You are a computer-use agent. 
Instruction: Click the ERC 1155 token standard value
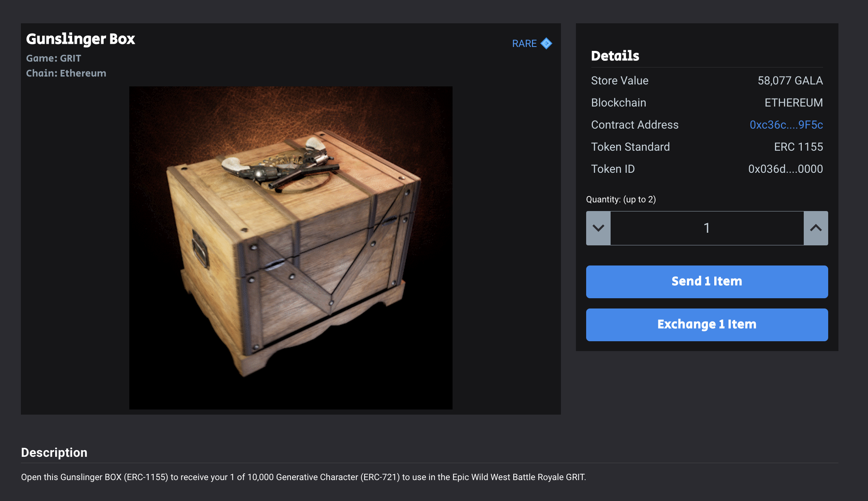(x=798, y=147)
